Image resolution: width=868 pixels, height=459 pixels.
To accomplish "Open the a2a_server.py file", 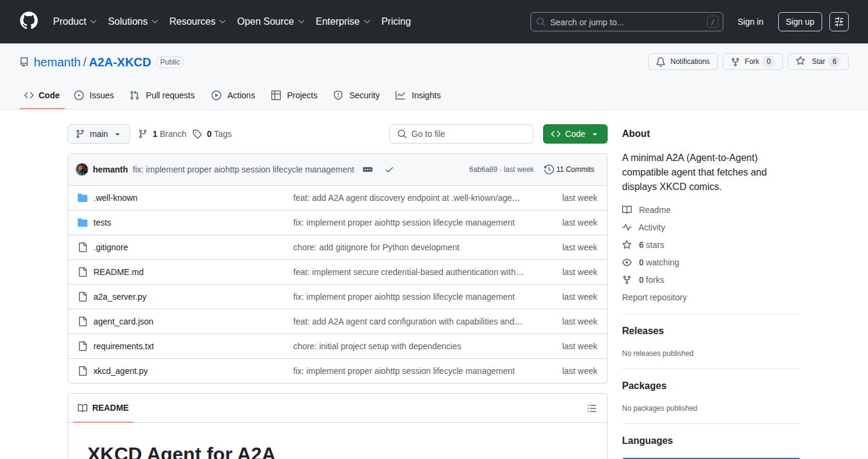I will point(120,297).
